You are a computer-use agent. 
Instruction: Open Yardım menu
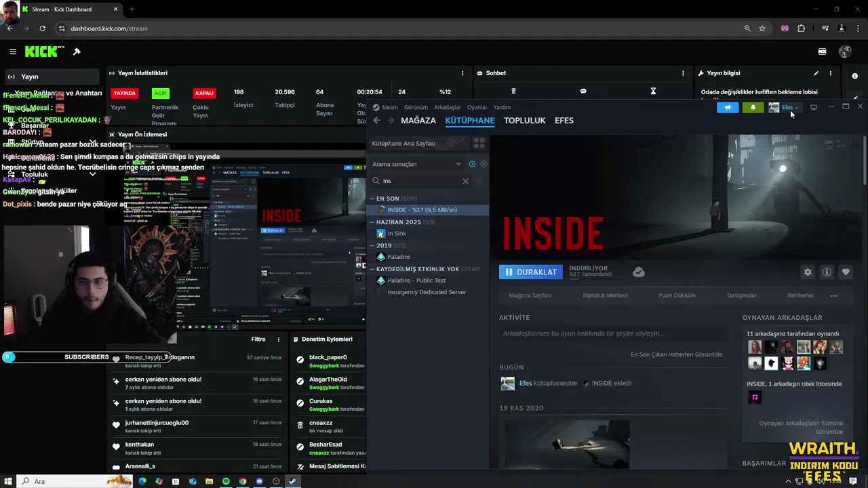(502, 107)
